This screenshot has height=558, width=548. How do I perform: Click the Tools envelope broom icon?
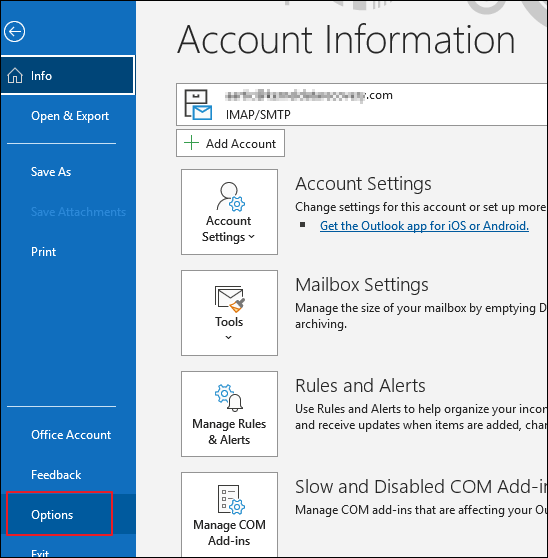230,299
